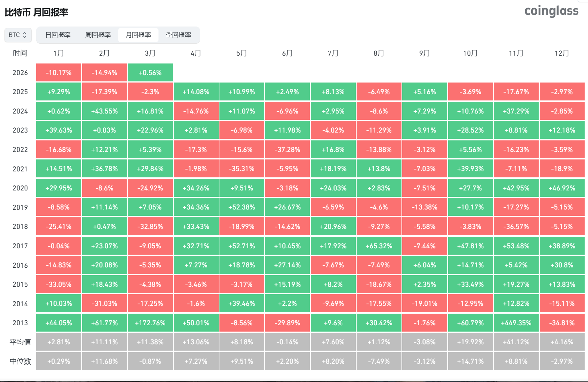Click the 中位数 row label
The image size is (588, 382).
pyautogui.click(x=20, y=361)
